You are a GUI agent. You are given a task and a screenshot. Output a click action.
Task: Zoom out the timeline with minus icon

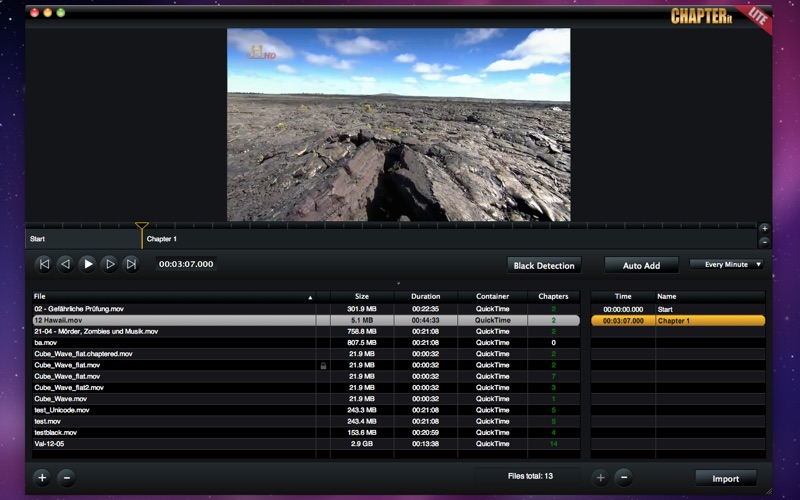tap(764, 242)
